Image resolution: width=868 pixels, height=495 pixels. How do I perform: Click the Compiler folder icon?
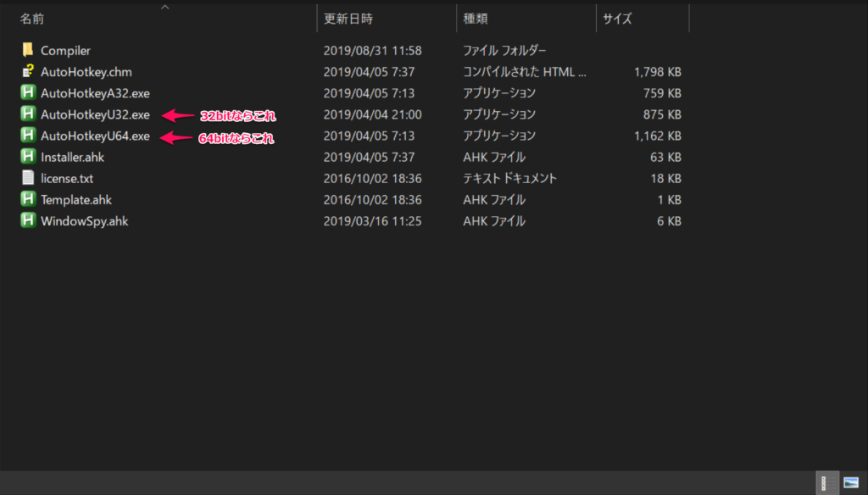click(x=28, y=51)
